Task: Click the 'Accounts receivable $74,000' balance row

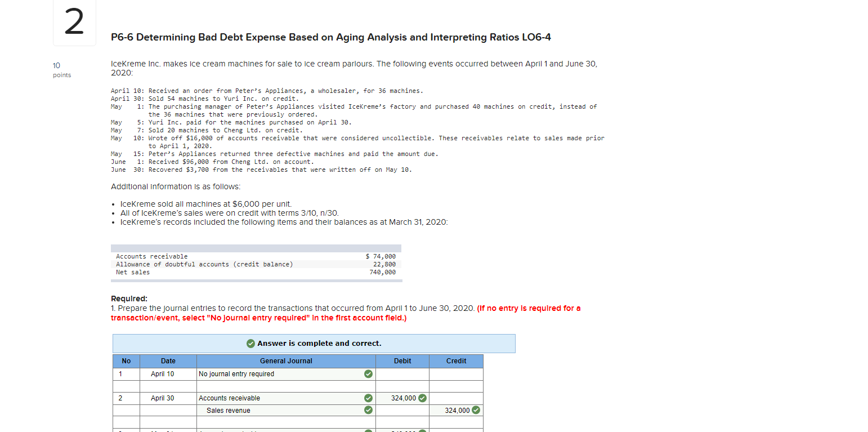Action: (x=253, y=256)
